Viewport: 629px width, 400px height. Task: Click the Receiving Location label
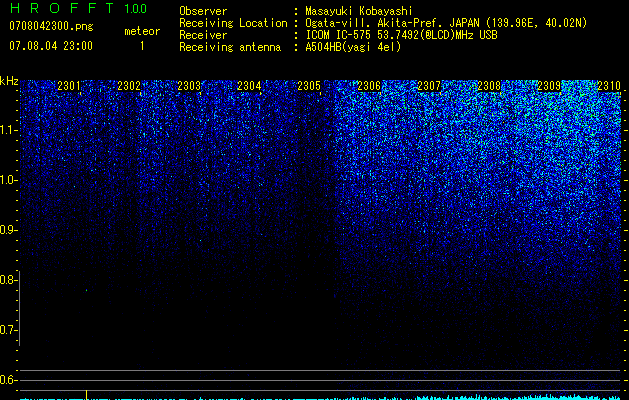pyautogui.click(x=233, y=23)
